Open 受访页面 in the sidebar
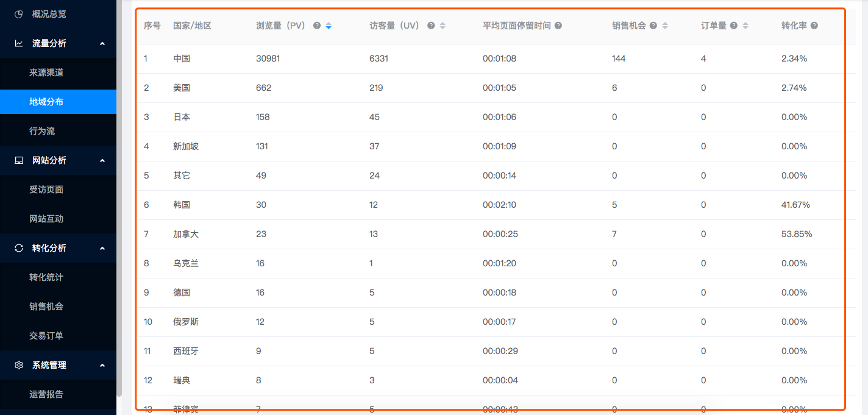Viewport: 868px width, 415px height. pyautogui.click(x=46, y=190)
